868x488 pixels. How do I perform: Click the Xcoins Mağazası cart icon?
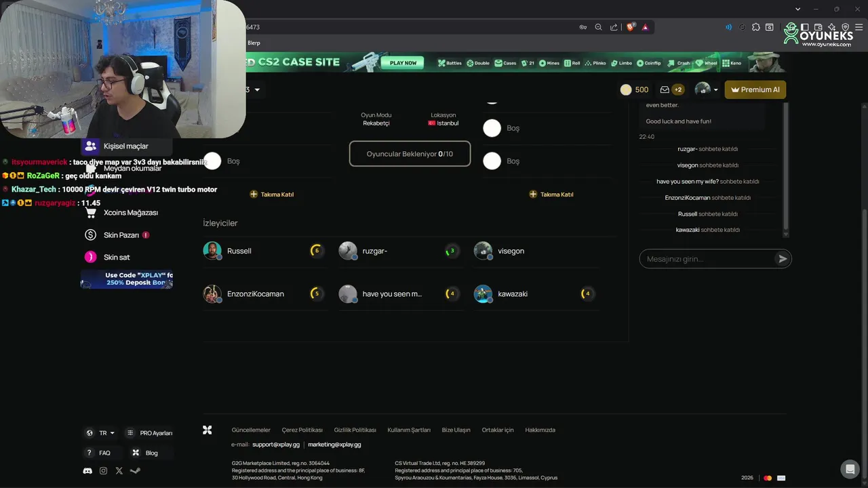point(90,212)
